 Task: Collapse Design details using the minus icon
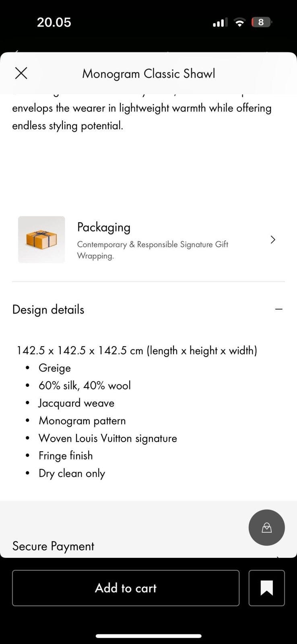click(278, 309)
